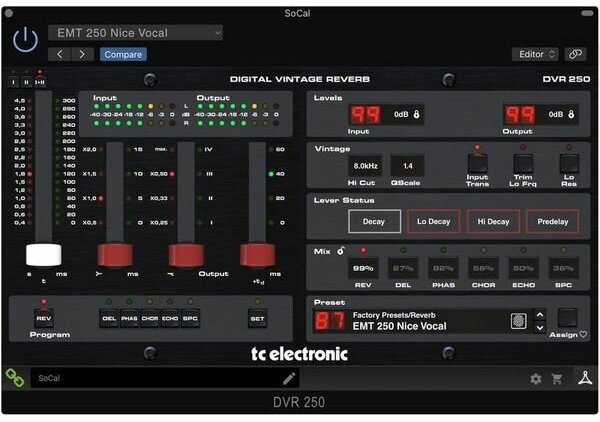Select the PHAS program button

pos(129,318)
